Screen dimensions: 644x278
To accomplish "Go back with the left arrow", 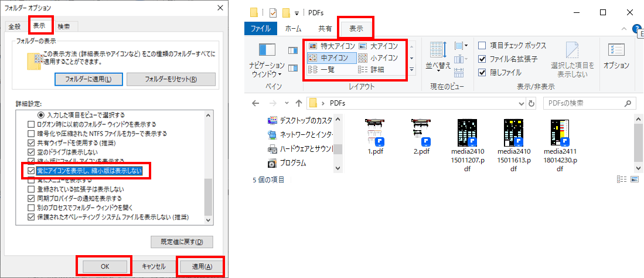I will pos(255,103).
